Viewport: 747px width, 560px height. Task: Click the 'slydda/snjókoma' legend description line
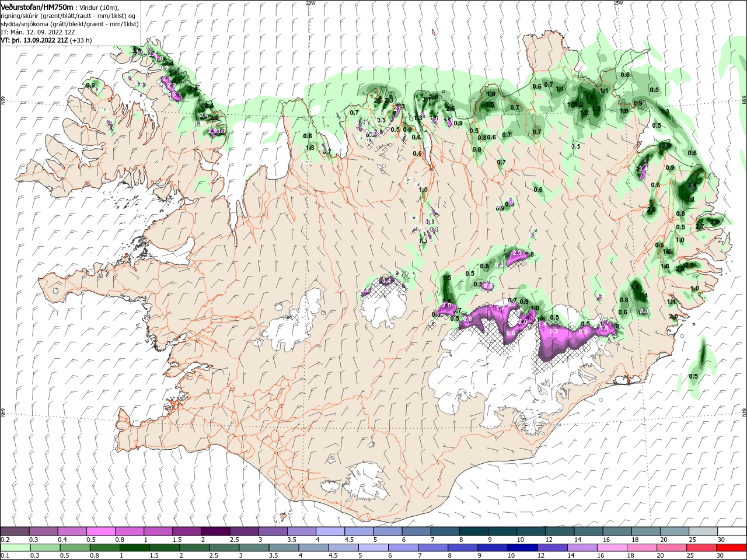pos(69,24)
